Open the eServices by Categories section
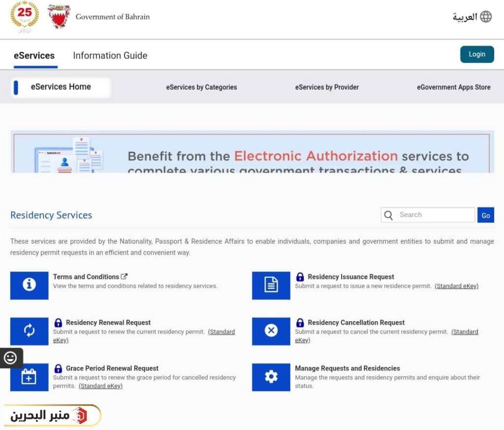This screenshot has height=430, width=504. 201,87
